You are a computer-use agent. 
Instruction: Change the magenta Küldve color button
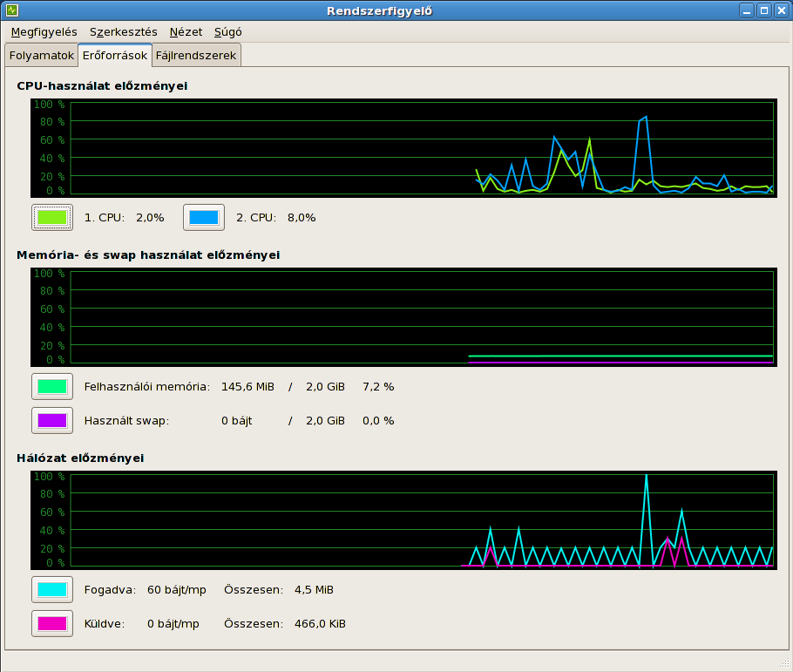(x=52, y=623)
